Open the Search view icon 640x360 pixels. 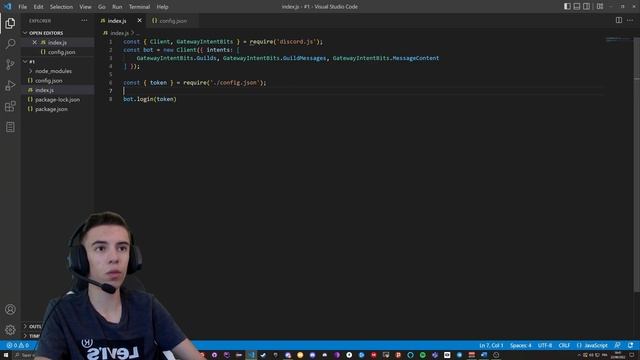(10, 44)
